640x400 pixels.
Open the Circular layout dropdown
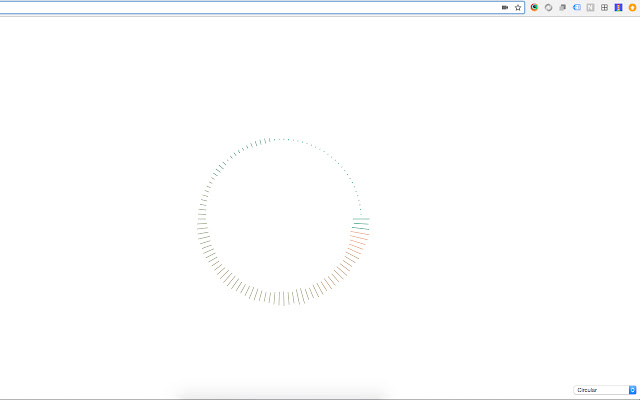pyautogui.click(x=605, y=390)
